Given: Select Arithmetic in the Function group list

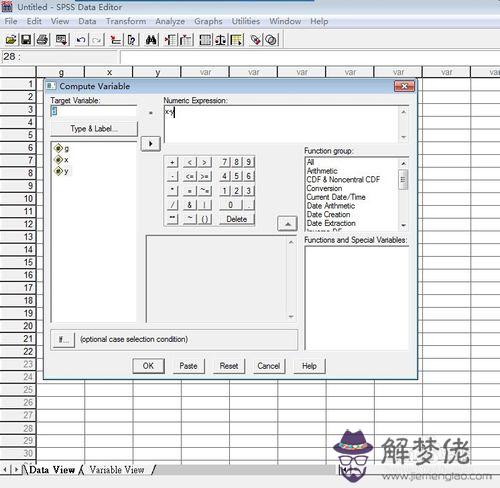Looking at the screenshot, I should [x=322, y=171].
